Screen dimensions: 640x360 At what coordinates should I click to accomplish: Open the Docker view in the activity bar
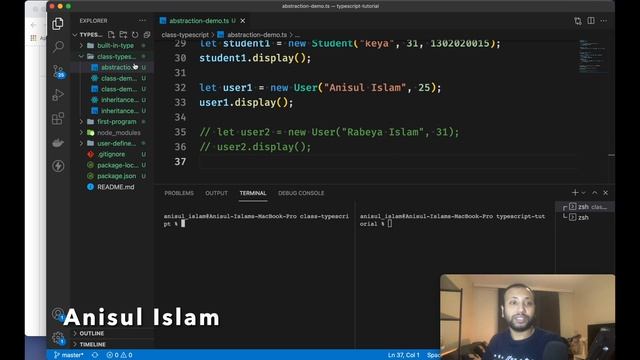pos(58,142)
